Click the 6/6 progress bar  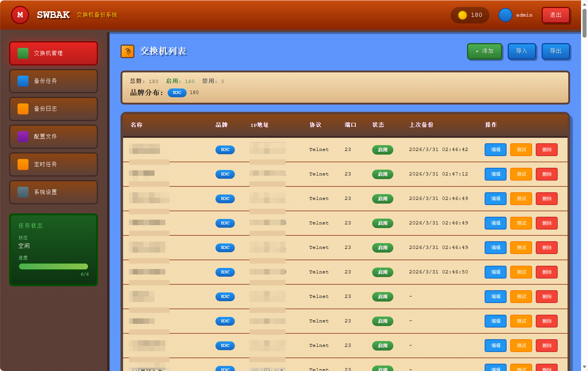point(53,266)
